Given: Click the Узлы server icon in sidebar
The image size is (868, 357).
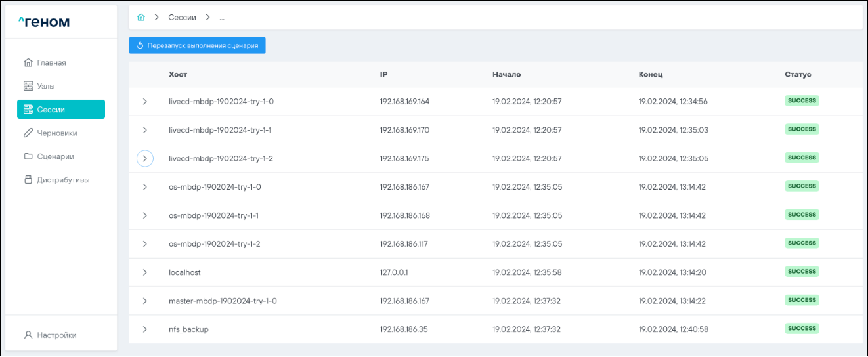Looking at the screenshot, I should [28, 86].
